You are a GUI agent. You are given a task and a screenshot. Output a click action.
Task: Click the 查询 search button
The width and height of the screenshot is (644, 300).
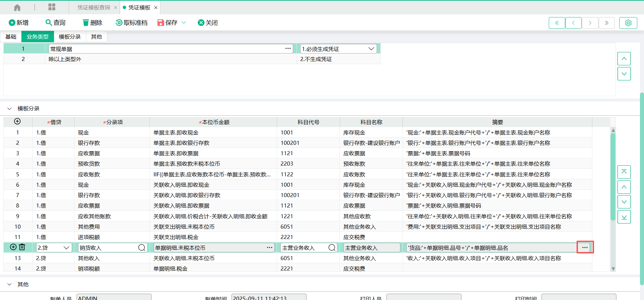pyautogui.click(x=55, y=22)
